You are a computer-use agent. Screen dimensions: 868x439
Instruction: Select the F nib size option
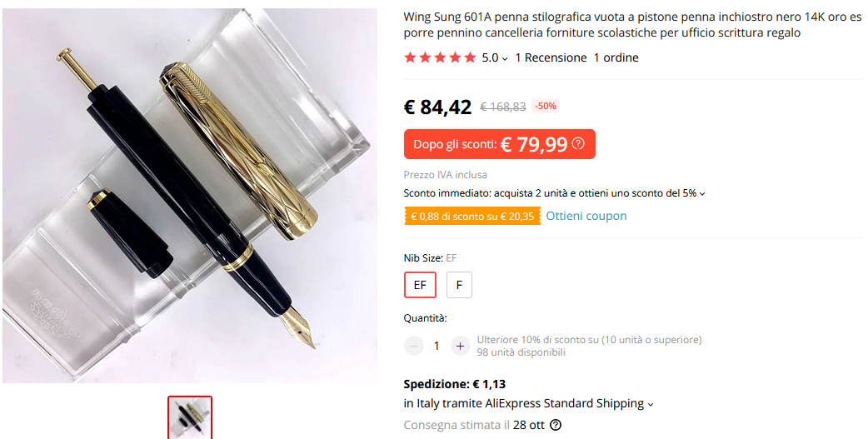459,285
